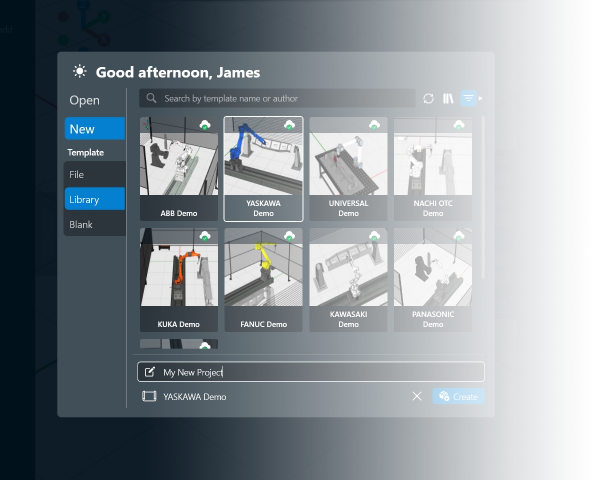Viewport: 600px width, 480px height.
Task: Click the 'Good afternoon, James' heading
Action: (x=178, y=72)
